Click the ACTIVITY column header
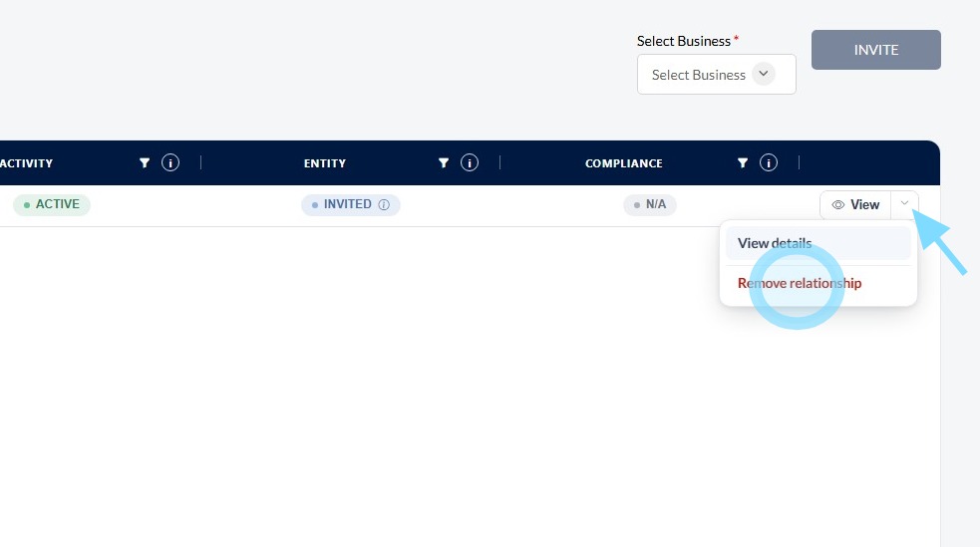980x547 pixels. [26, 163]
